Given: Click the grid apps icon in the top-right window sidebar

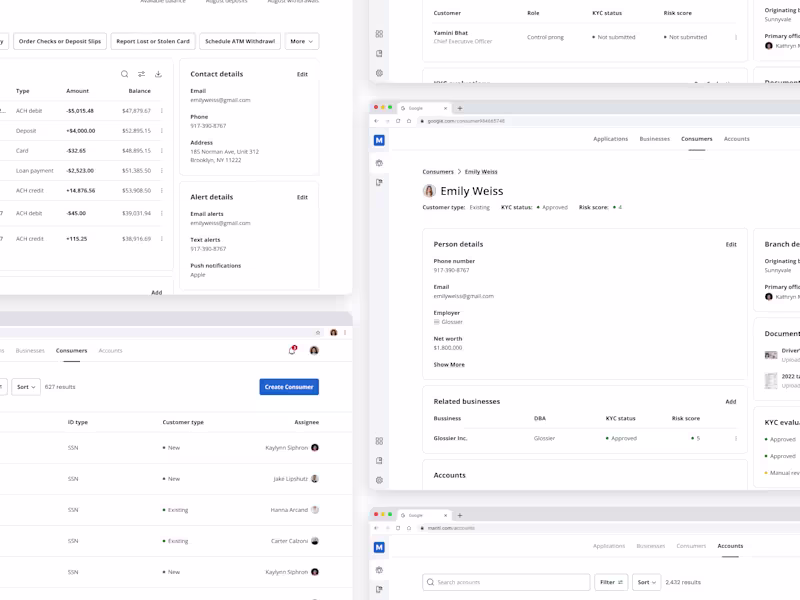Looking at the screenshot, I should coord(379,34).
